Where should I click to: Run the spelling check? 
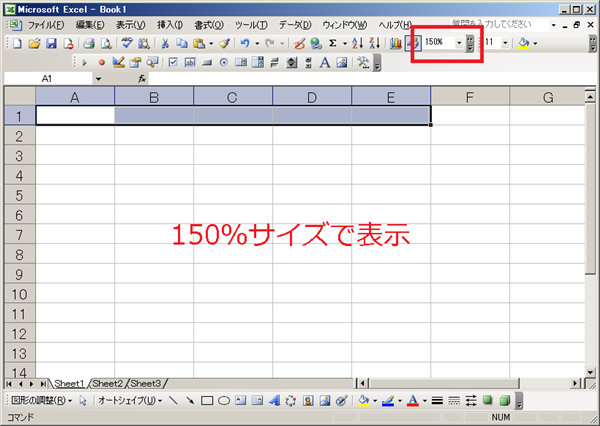point(127,43)
